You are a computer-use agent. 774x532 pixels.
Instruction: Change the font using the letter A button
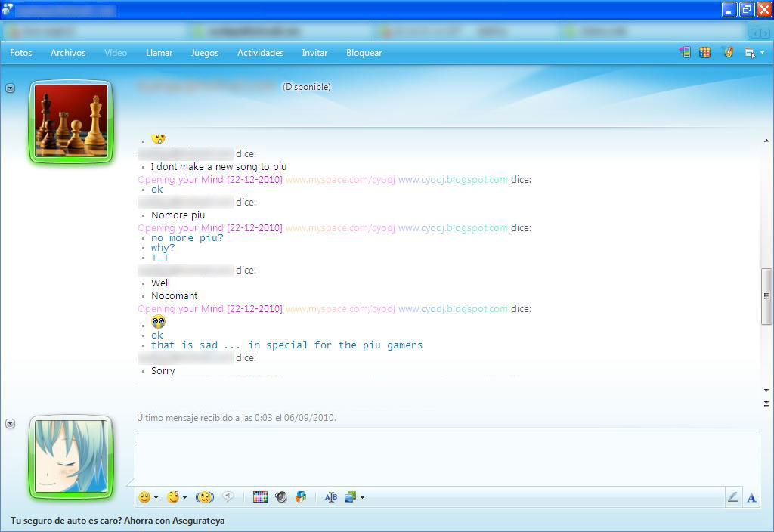(x=751, y=497)
